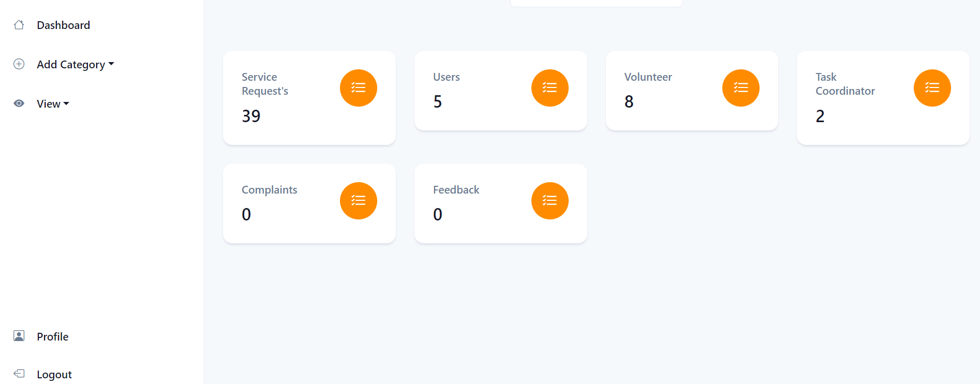The width and height of the screenshot is (980, 384).
Task: Click the eye icon beside View
Action: (19, 104)
